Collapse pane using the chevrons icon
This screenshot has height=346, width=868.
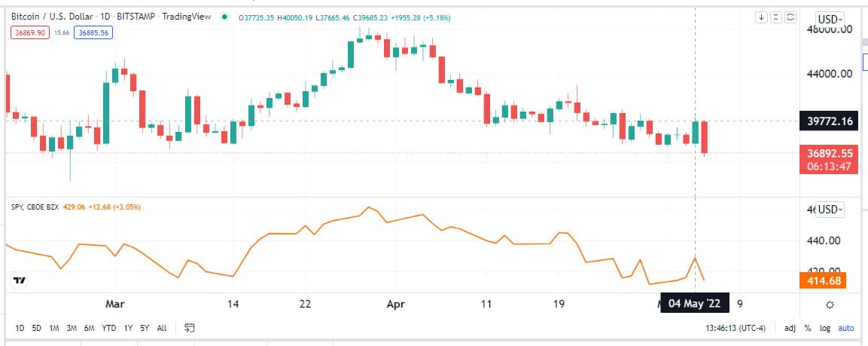click(776, 17)
